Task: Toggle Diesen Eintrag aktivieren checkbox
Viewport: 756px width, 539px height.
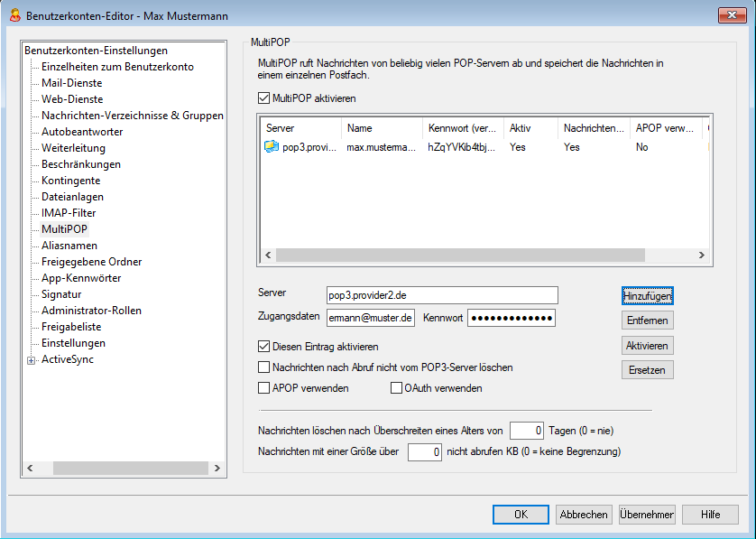Action: [264, 346]
